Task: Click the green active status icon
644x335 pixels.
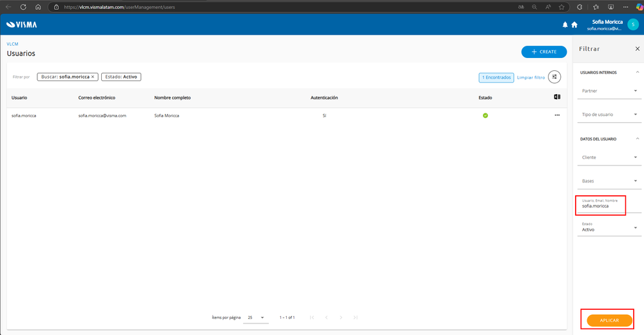Action: click(485, 115)
